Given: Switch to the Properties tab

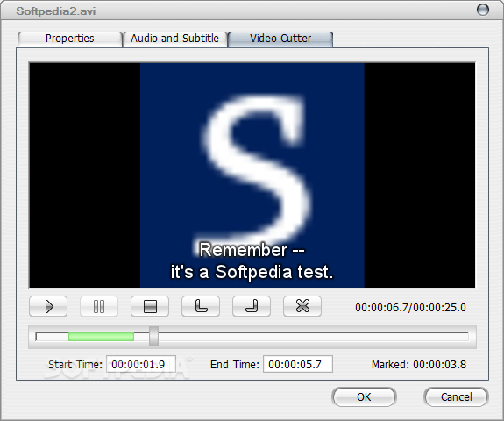Looking at the screenshot, I should coord(70,39).
